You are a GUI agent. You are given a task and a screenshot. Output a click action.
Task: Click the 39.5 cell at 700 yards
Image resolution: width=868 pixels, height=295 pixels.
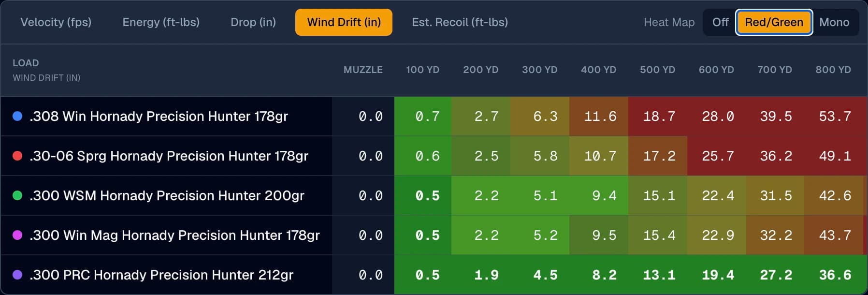775,116
